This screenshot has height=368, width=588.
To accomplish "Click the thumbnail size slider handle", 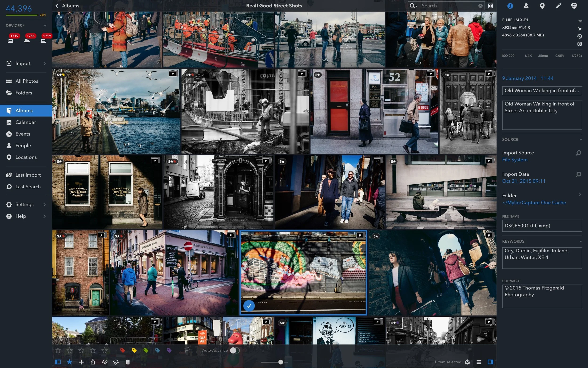I will 281,362.
